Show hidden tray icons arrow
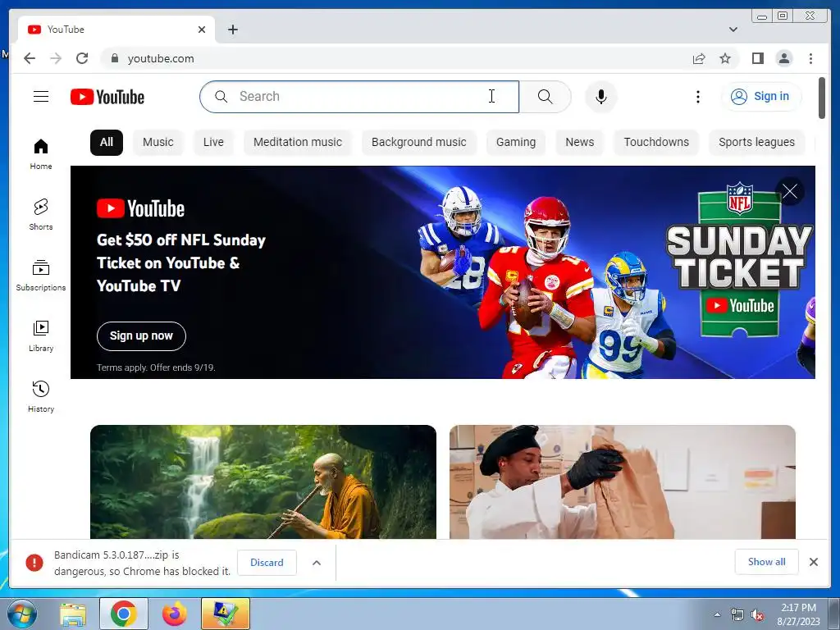The width and height of the screenshot is (840, 630). click(717, 614)
